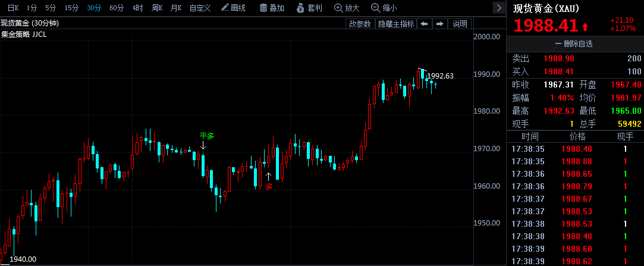Switch to the 日K daily chart period
This screenshot has height=266, width=644.
tap(13, 7)
